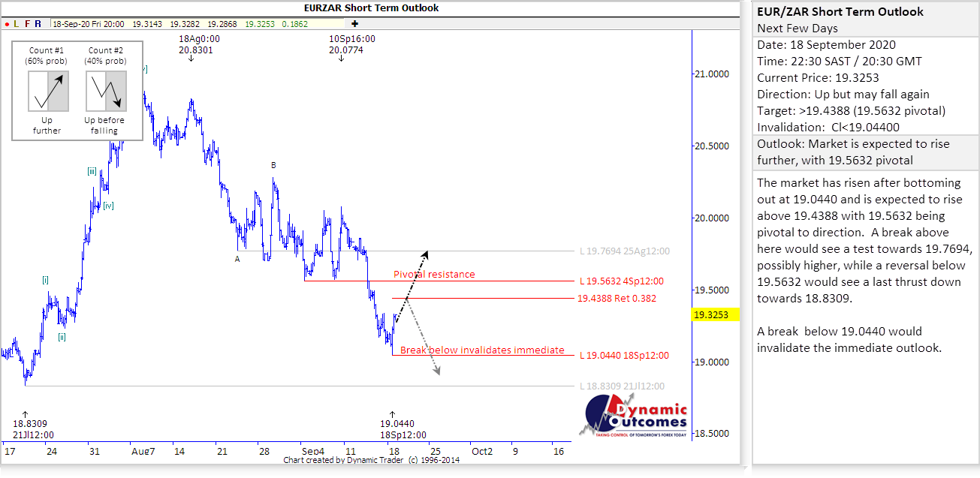Viewport: 980px width, 478px height.
Task: Click the green value 0.1862
Action: (x=294, y=23)
